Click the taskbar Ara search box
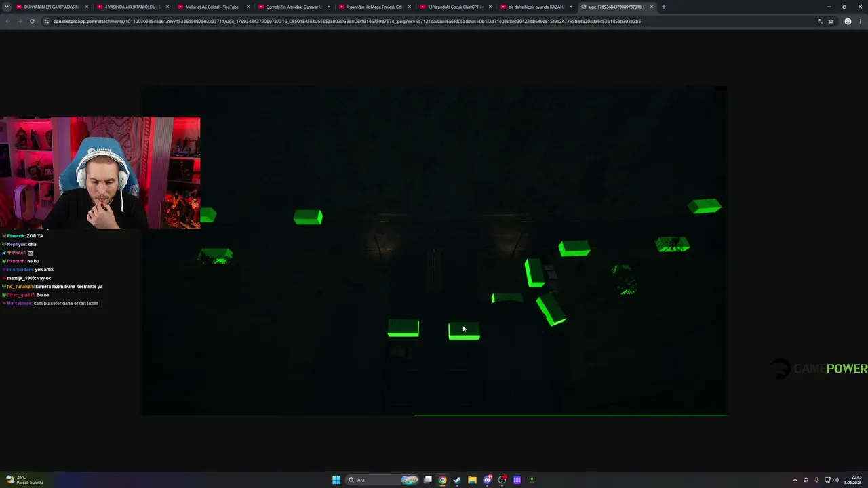Image resolution: width=868 pixels, height=488 pixels. coord(383,480)
